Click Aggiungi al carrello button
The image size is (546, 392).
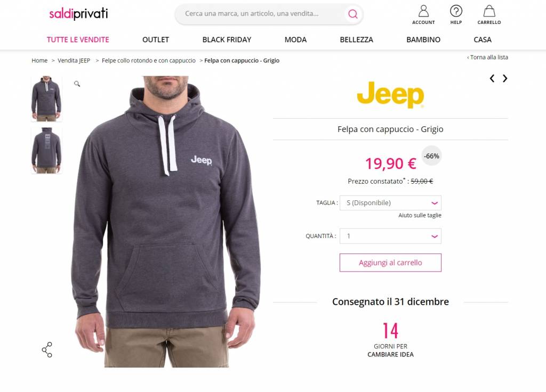[390, 263]
